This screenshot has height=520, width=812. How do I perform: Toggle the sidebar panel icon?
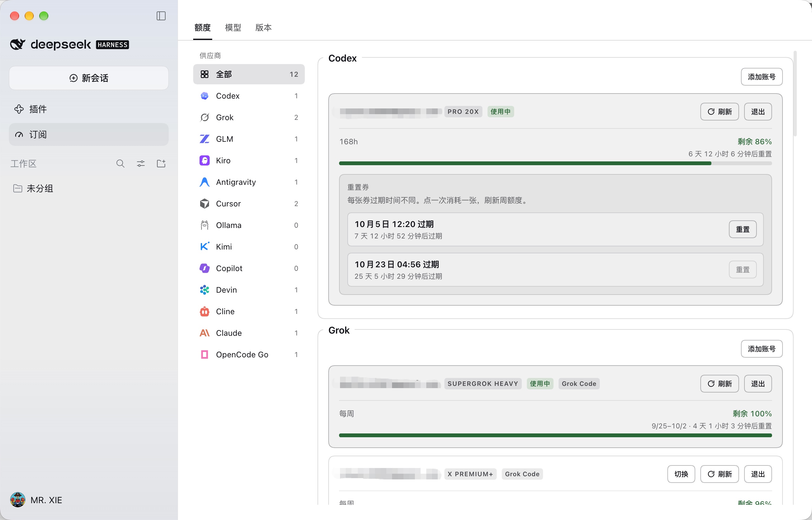(161, 16)
